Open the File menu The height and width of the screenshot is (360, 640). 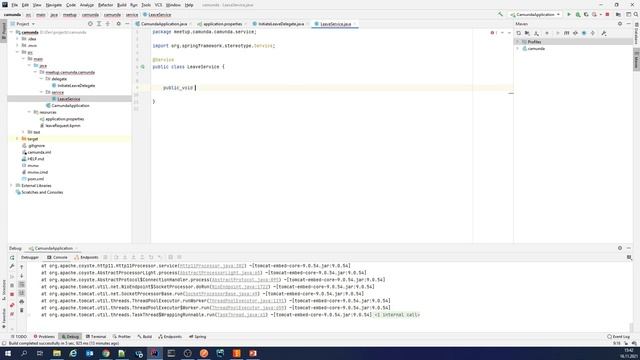coord(14,5)
